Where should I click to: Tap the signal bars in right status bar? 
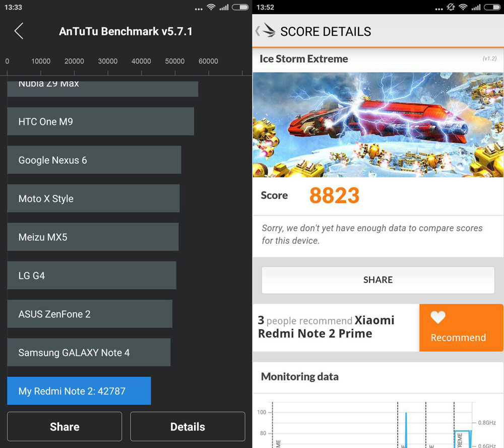click(476, 7)
